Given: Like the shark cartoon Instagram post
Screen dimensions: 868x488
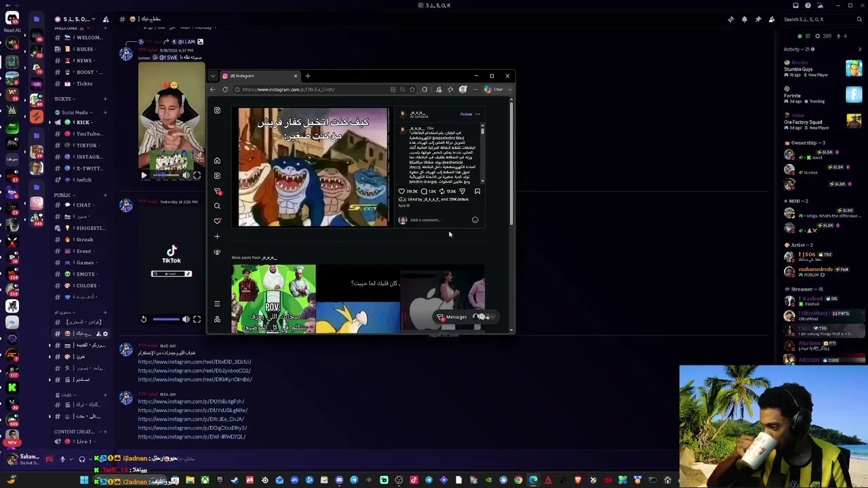Looking at the screenshot, I should coord(401,191).
